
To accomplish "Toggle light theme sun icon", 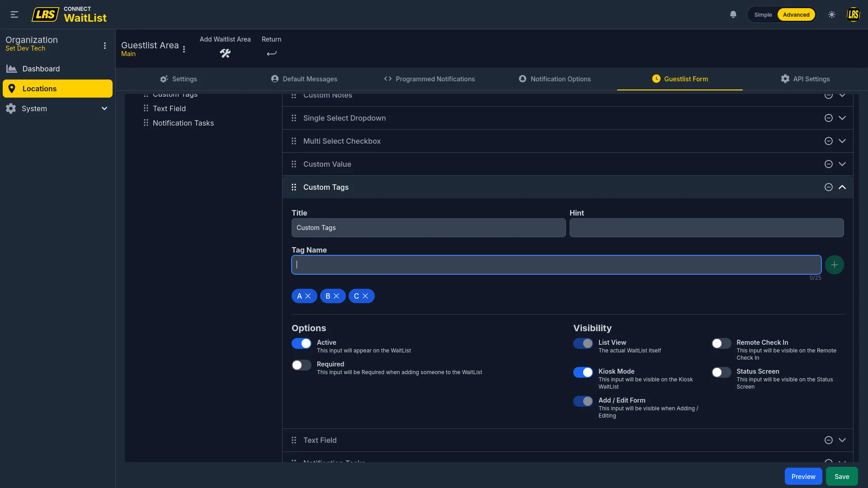I will (832, 14).
